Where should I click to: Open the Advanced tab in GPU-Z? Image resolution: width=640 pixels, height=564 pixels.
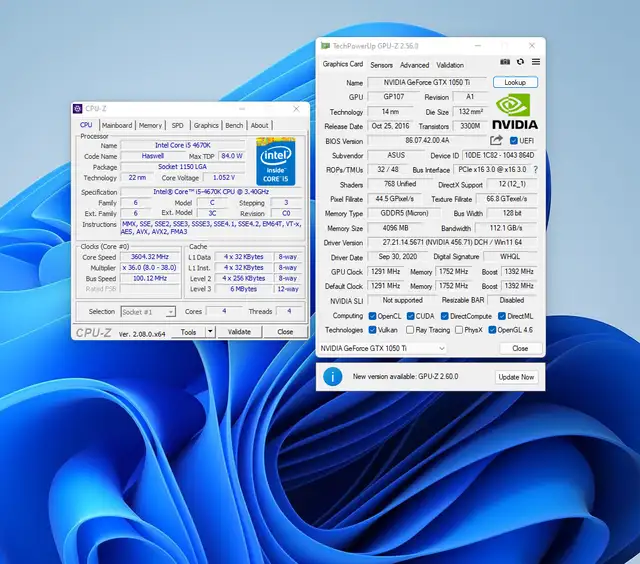[x=414, y=65]
